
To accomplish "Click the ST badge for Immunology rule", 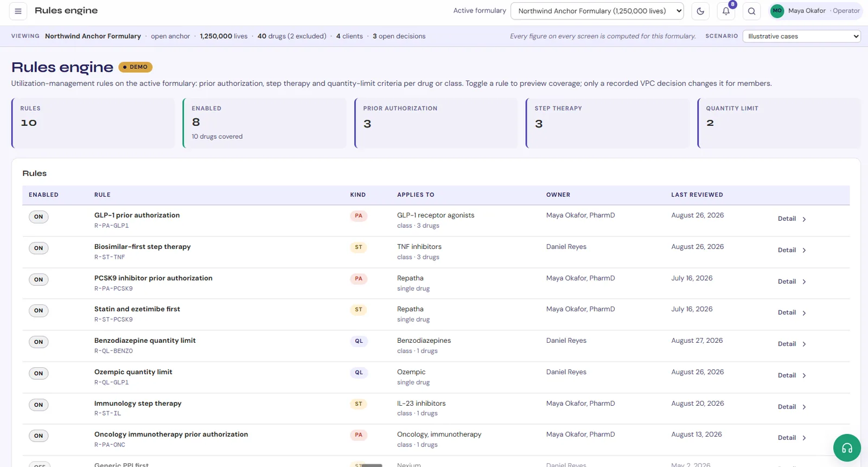I will pyautogui.click(x=359, y=404).
